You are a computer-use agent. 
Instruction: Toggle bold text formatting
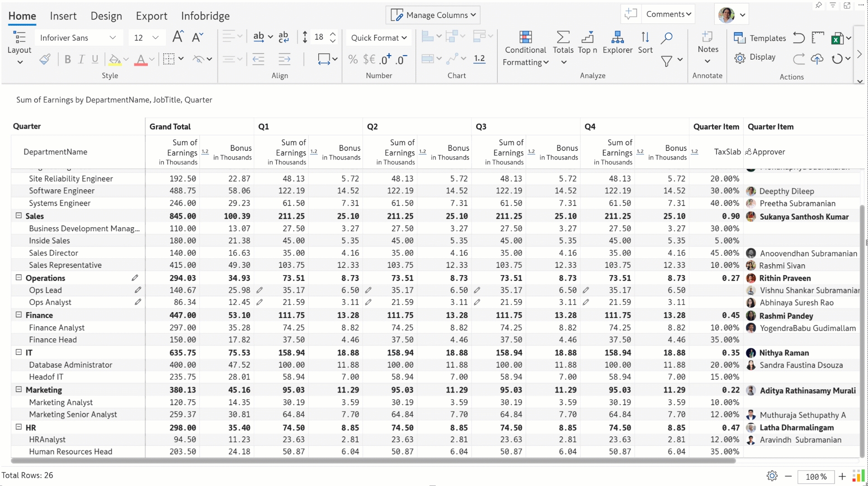point(67,59)
